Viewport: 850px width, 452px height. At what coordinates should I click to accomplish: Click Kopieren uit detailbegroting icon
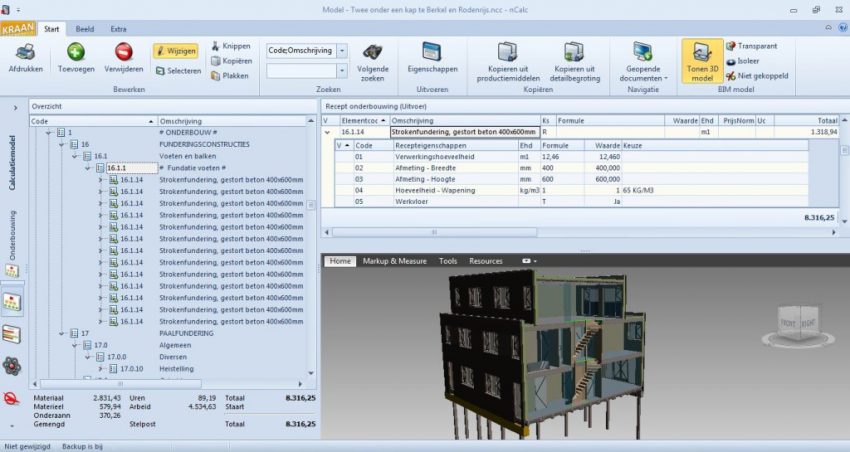[575, 52]
